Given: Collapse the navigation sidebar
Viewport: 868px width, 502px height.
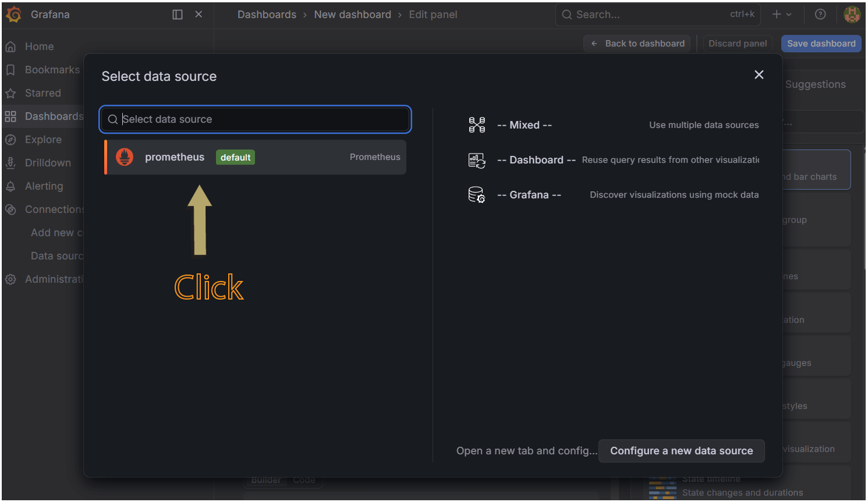Looking at the screenshot, I should pos(177,14).
